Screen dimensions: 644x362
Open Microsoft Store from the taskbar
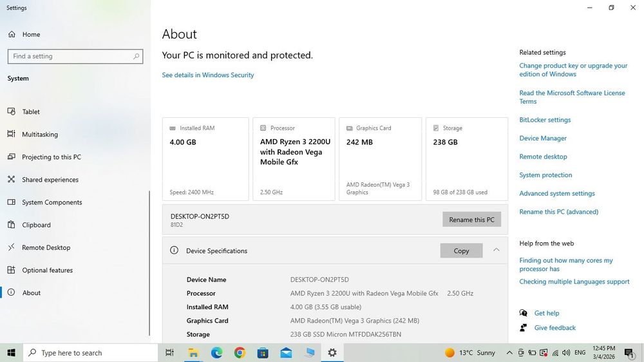263,352
